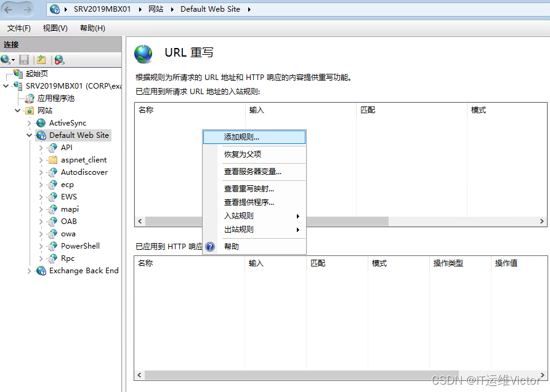Click the disconnect globe toolbar icon
This screenshot has width=550, height=392.
pyautogui.click(x=59, y=60)
